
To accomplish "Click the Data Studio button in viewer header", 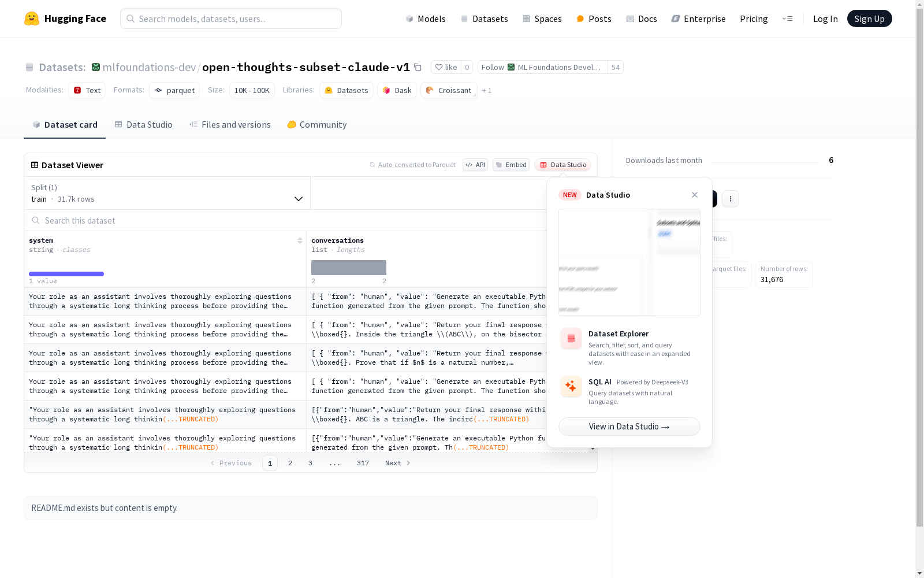I will pyautogui.click(x=562, y=165).
